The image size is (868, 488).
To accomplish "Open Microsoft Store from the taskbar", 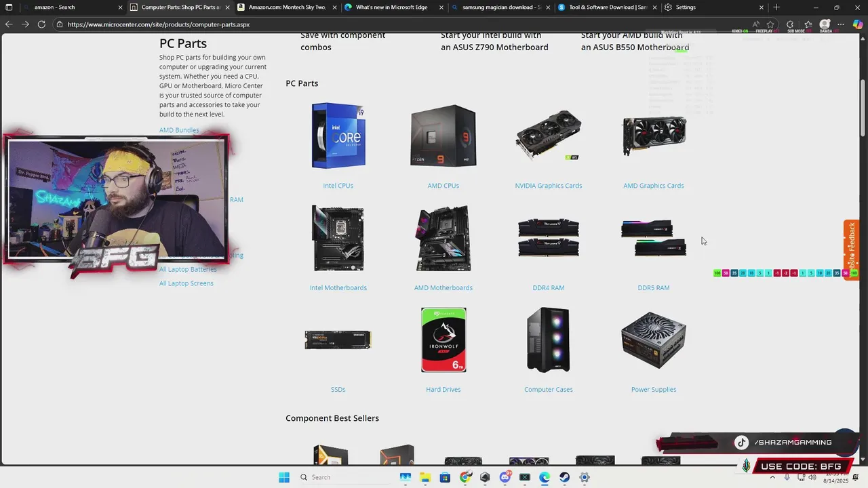I will pos(445,477).
